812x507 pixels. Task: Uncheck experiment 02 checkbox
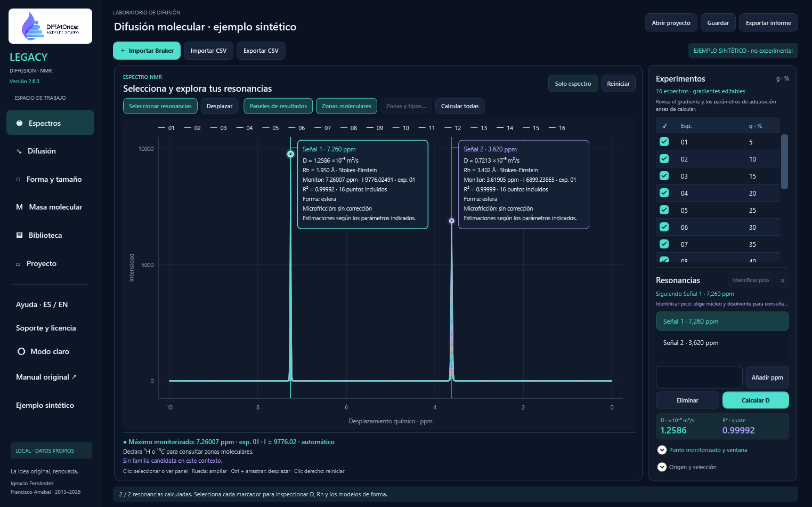pyautogui.click(x=664, y=159)
